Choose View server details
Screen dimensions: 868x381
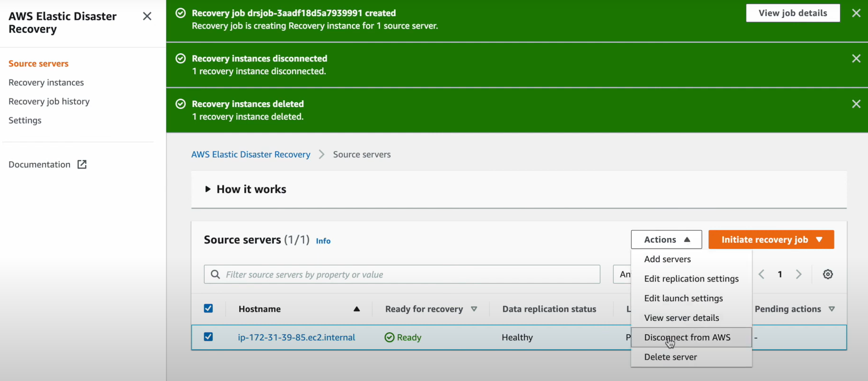coord(691,318)
